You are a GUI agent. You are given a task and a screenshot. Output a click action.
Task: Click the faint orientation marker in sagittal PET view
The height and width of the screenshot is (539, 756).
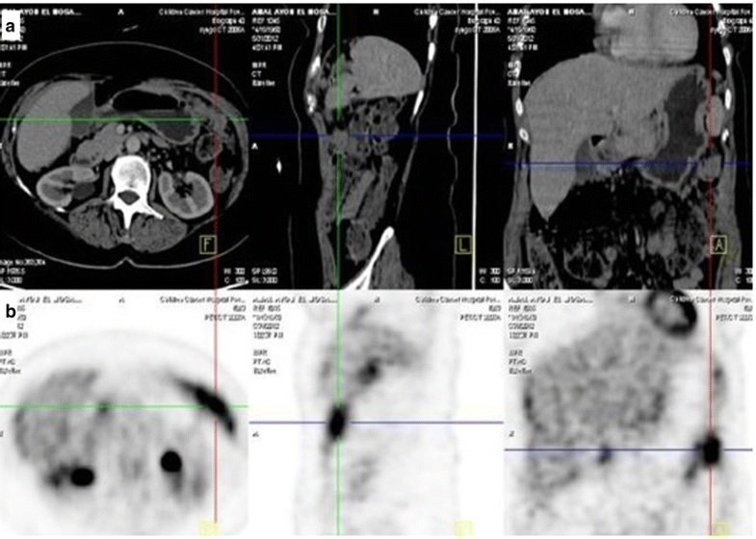click(x=463, y=527)
